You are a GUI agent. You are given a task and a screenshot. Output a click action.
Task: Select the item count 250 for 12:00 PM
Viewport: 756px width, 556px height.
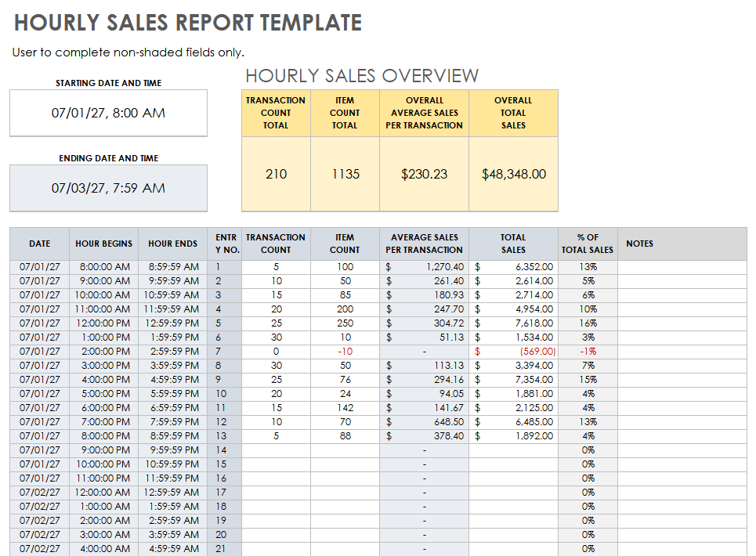tap(345, 323)
